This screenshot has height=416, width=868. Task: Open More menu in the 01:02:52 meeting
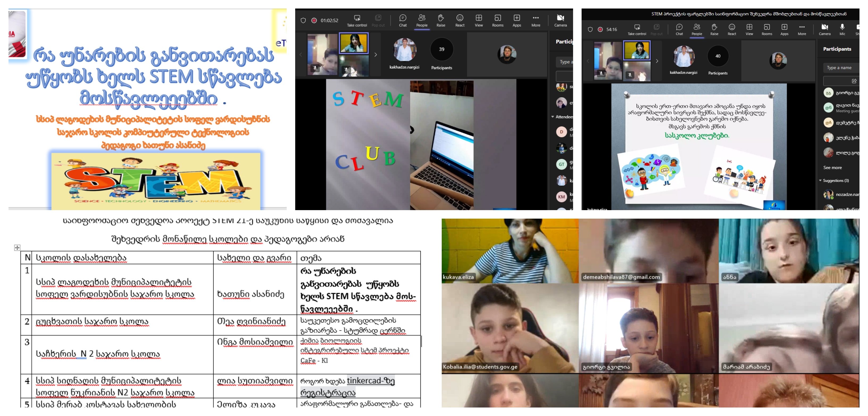[x=536, y=20]
